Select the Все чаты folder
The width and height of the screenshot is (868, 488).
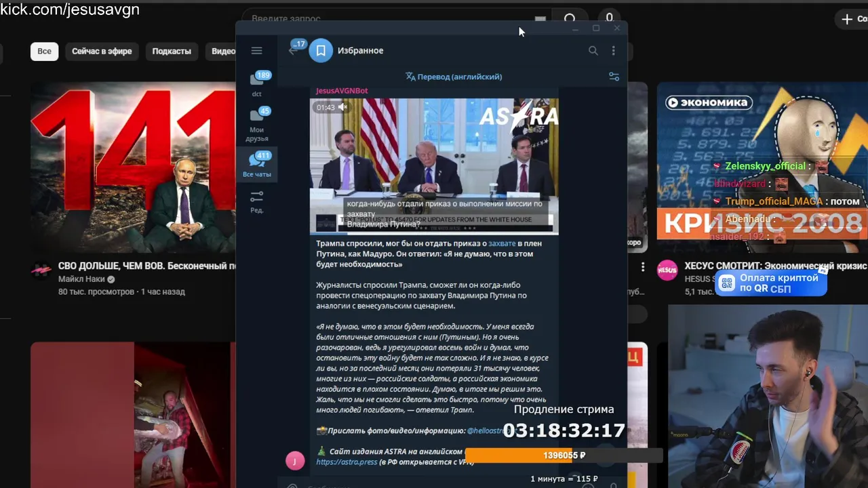[256, 165]
